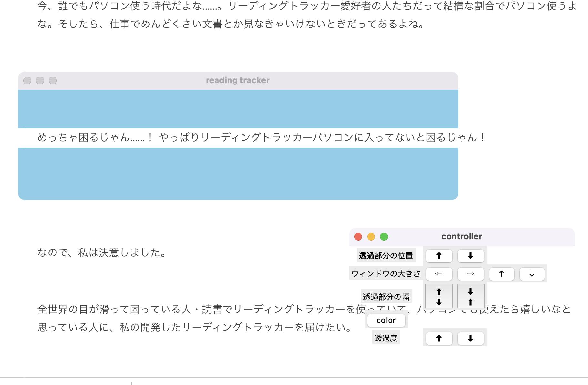Minimize the reading tracker window
Screen dimensions: 588x385
click(40, 81)
